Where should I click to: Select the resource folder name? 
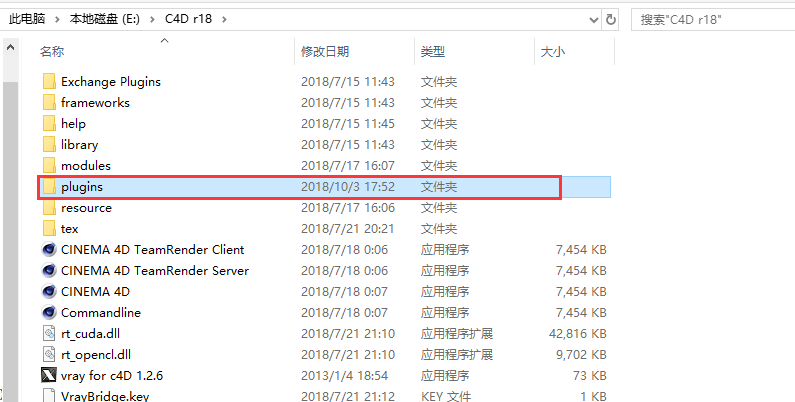click(x=86, y=208)
